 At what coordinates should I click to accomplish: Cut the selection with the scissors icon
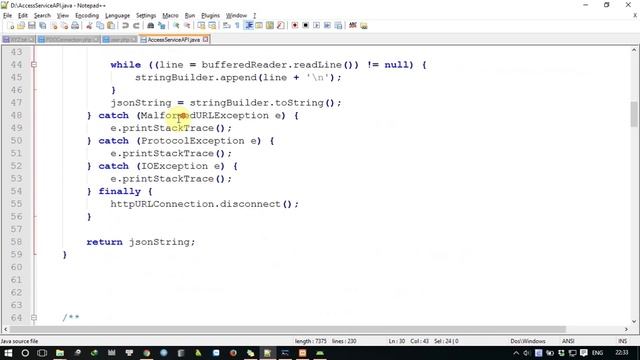(x=89, y=26)
